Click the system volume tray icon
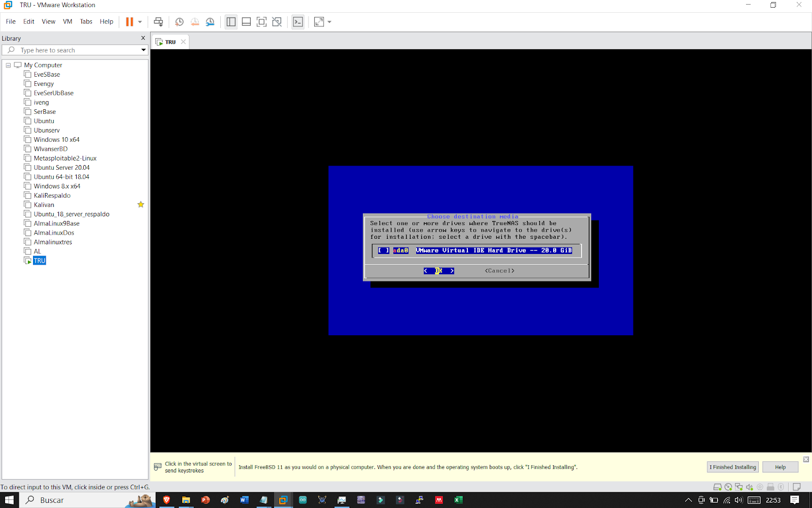The width and height of the screenshot is (812, 508). pyautogui.click(x=738, y=500)
